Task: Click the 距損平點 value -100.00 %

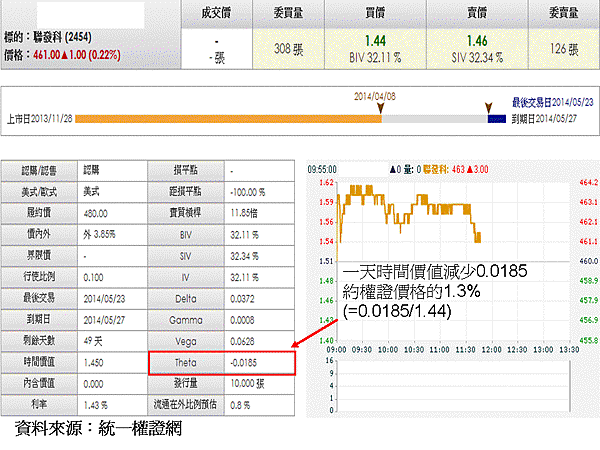Action: [248, 192]
